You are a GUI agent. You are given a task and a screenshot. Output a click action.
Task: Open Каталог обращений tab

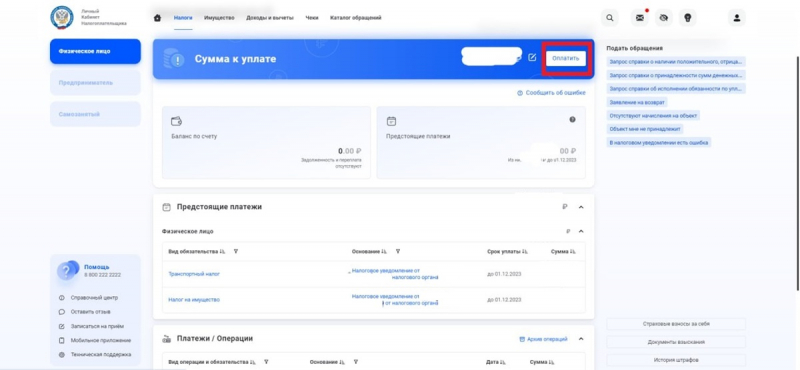pos(356,18)
